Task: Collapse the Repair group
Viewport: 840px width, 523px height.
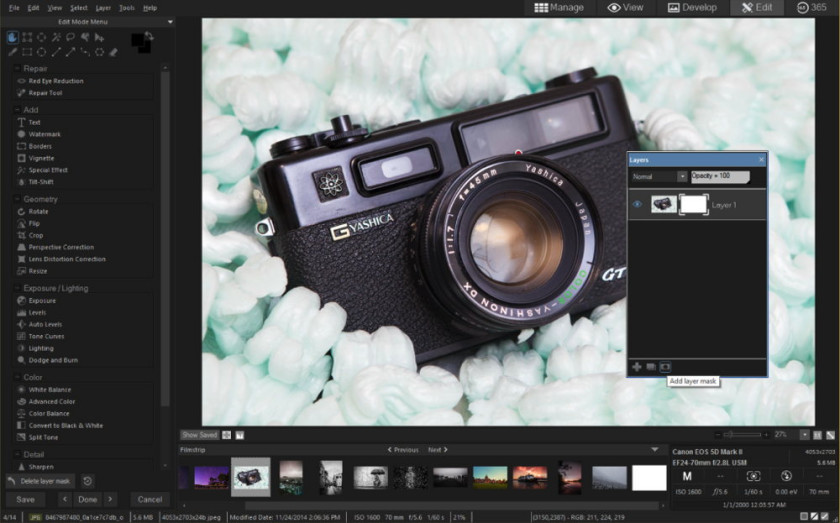Action: point(17,69)
